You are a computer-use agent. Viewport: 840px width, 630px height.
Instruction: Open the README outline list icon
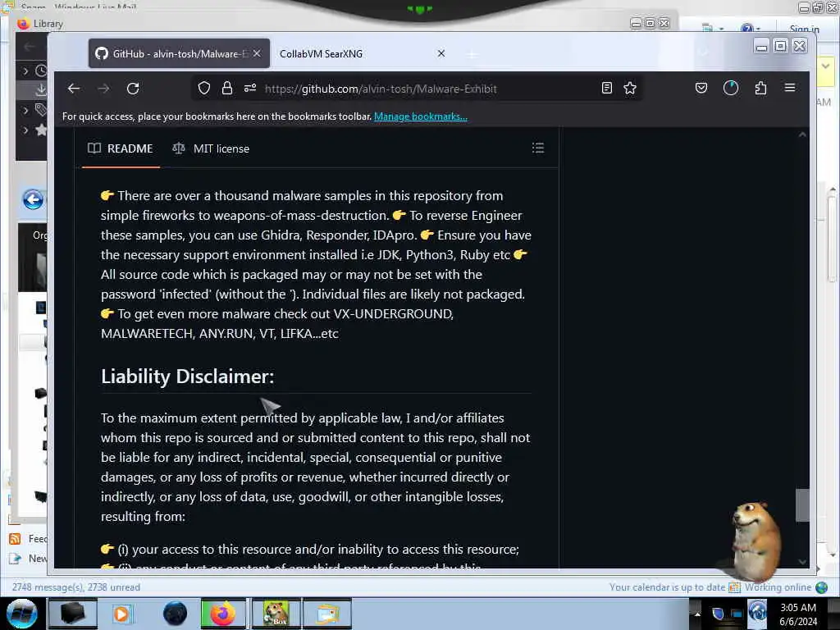coord(538,148)
